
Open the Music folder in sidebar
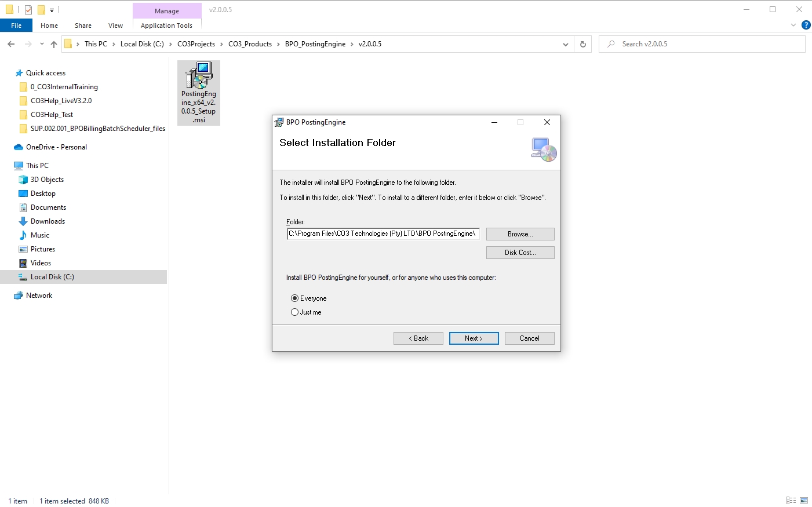click(x=40, y=235)
